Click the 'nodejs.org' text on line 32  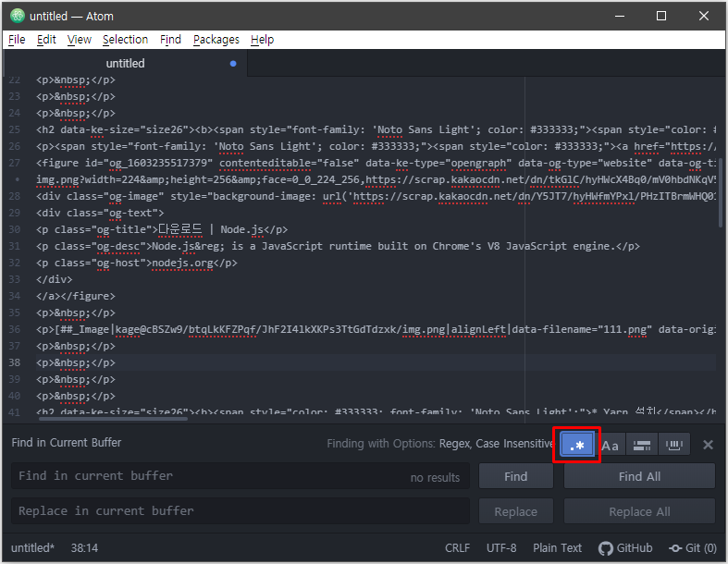click(x=182, y=263)
